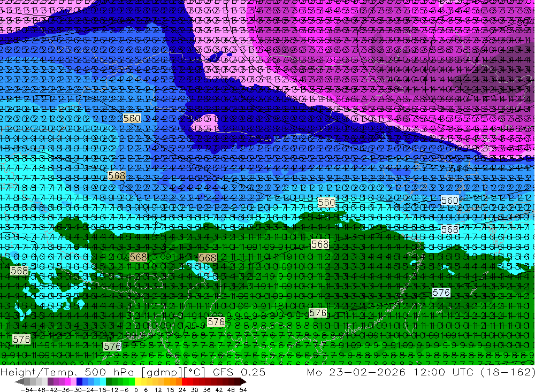
Task: Click the 'GFS 0.25' model label
Action: point(239,372)
